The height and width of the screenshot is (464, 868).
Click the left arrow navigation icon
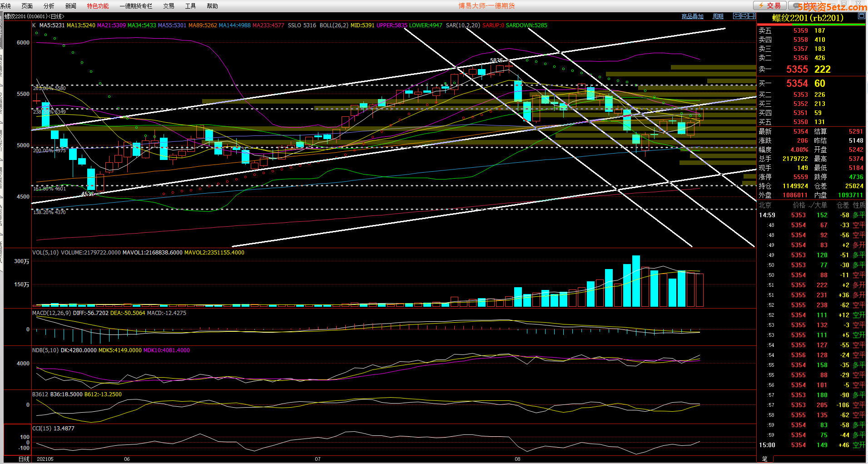tap(737, 16)
